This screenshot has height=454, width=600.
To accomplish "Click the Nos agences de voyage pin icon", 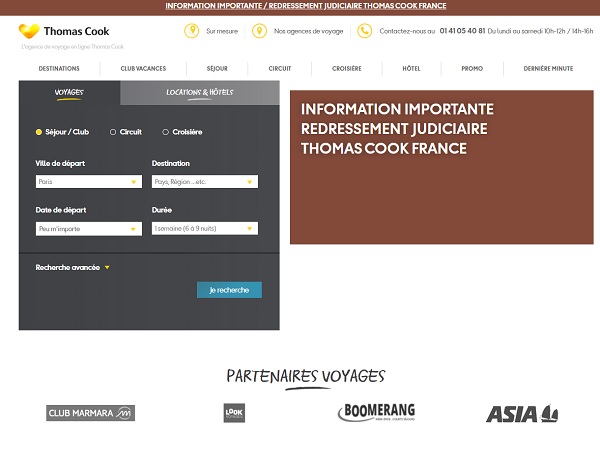I will tap(260, 31).
